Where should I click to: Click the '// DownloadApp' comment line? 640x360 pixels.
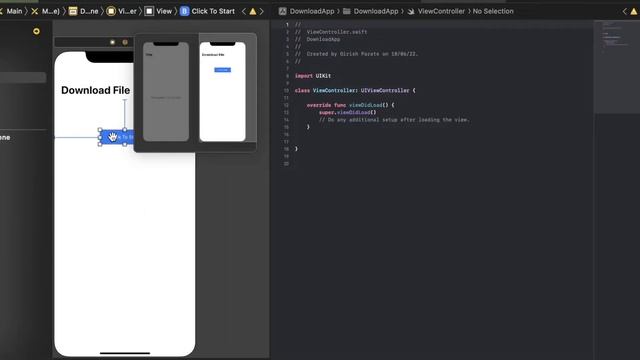(318, 39)
